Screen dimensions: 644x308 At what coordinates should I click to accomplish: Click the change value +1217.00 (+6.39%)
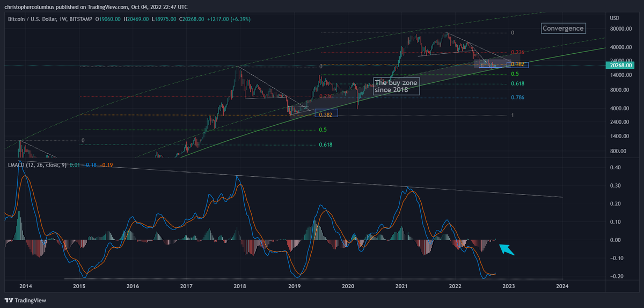[230, 19]
